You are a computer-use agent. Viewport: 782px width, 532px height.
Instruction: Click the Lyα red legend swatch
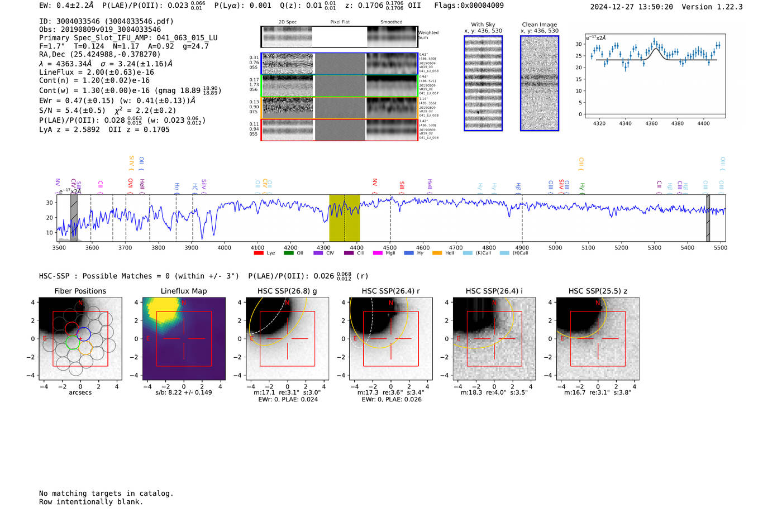pos(259,253)
